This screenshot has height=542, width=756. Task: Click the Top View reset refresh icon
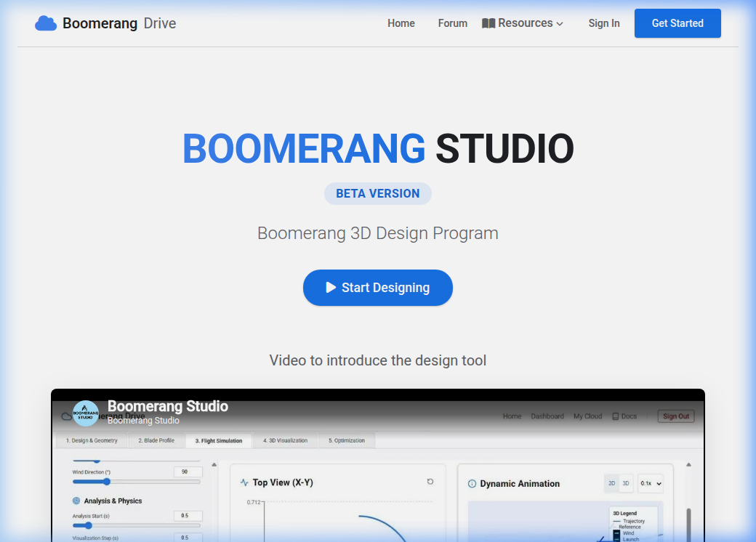[430, 481]
